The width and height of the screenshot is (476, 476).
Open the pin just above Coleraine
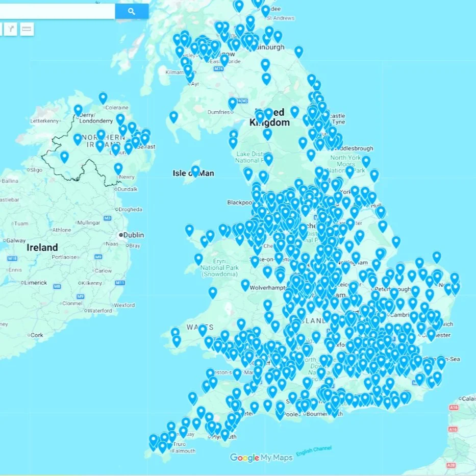point(103,98)
